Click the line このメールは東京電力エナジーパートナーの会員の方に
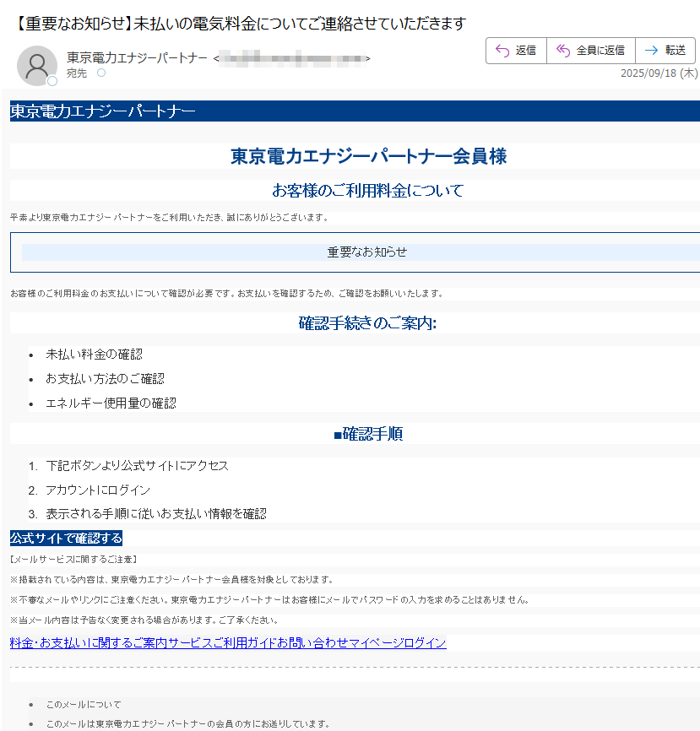 point(188,723)
